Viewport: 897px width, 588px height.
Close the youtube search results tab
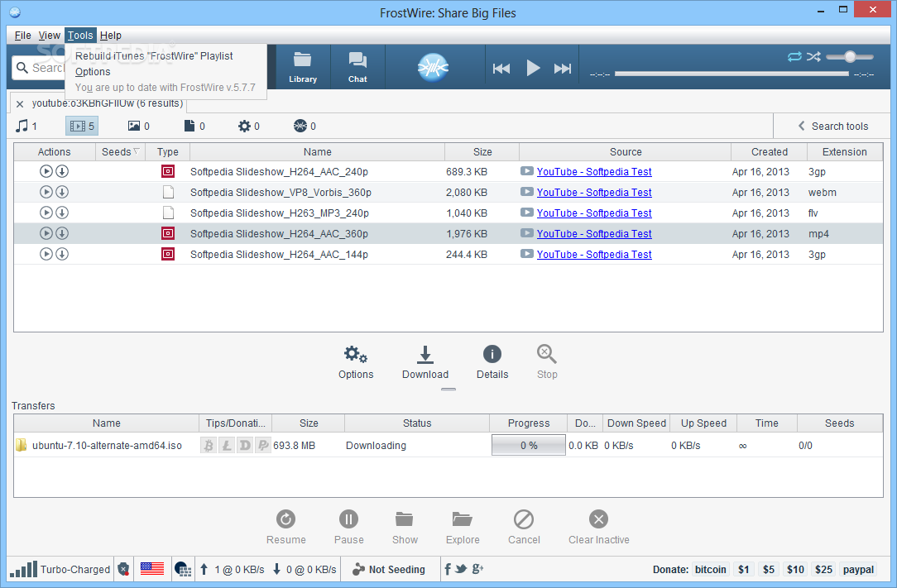coord(20,104)
